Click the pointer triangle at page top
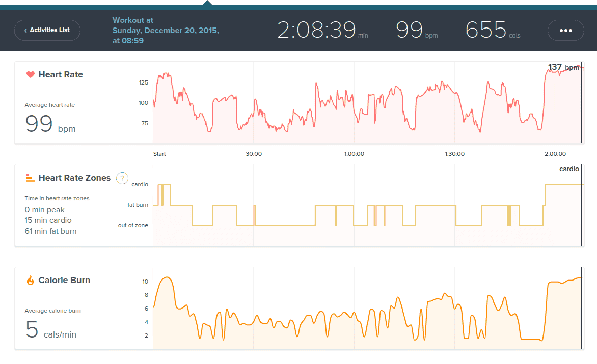This screenshot has height=364, width=597. (x=207, y=3)
